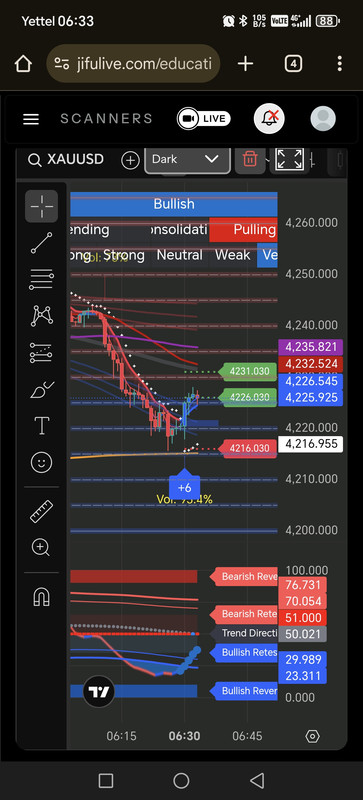Select the ruler measure tool

click(41, 511)
